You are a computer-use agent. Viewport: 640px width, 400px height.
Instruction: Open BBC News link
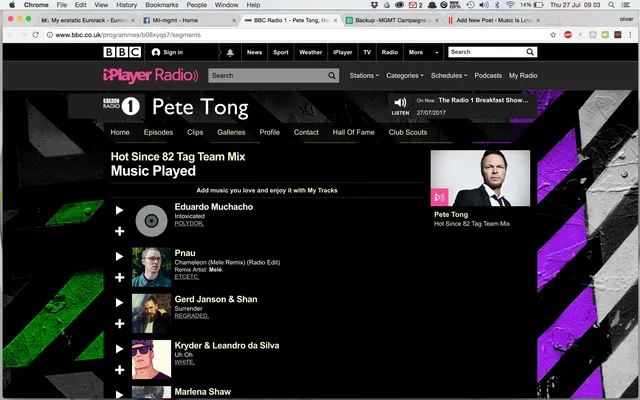point(254,52)
